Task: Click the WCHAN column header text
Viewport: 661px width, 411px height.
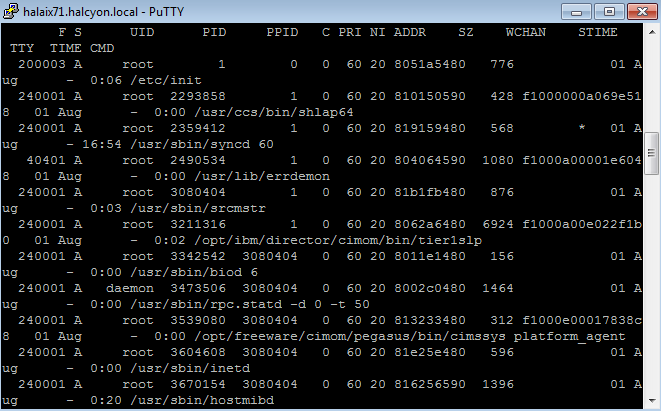Action: click(x=526, y=33)
